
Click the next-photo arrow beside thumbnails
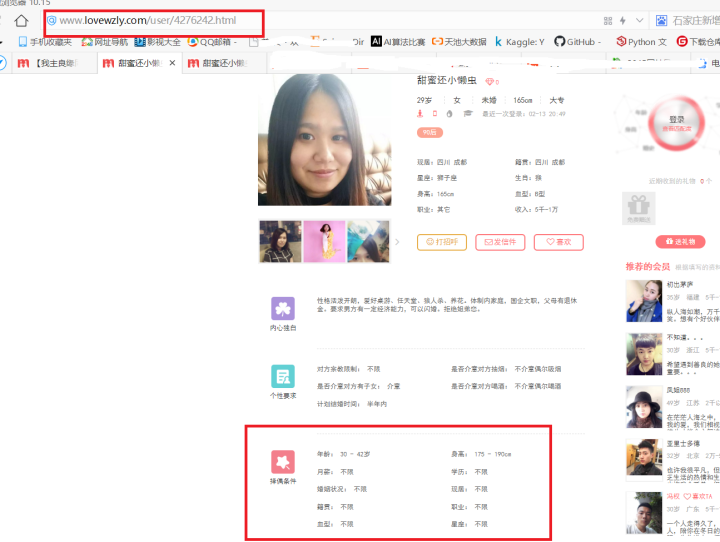coord(397,242)
